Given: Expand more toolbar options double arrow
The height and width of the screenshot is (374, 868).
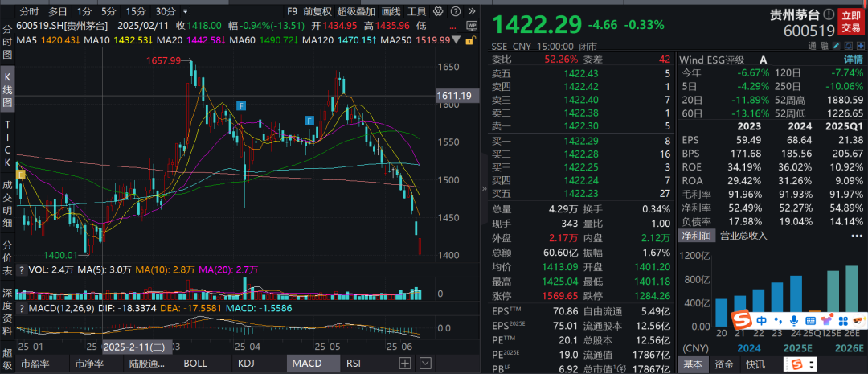Looking at the screenshot, I should pos(471,11).
